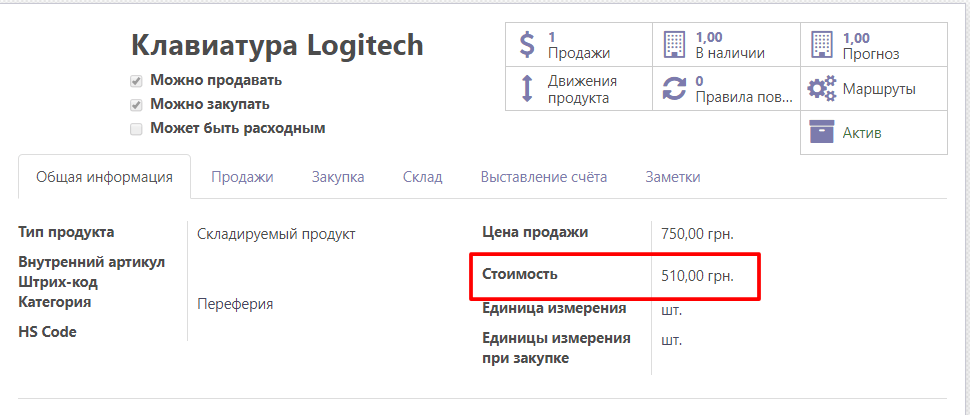Image resolution: width=970 pixels, height=415 pixels.
Task: Click the Единица измерения label
Action: click(554, 308)
